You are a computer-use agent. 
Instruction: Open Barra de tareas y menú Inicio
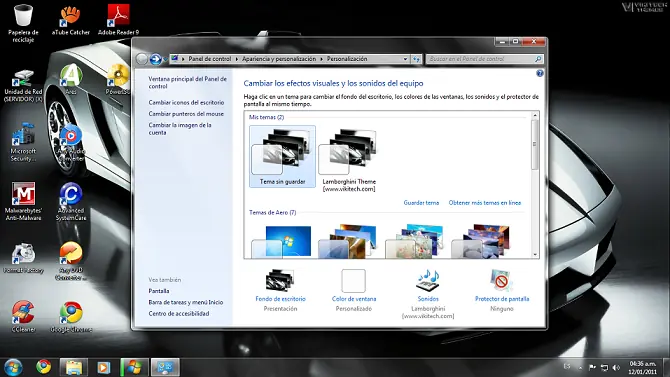coord(186,302)
